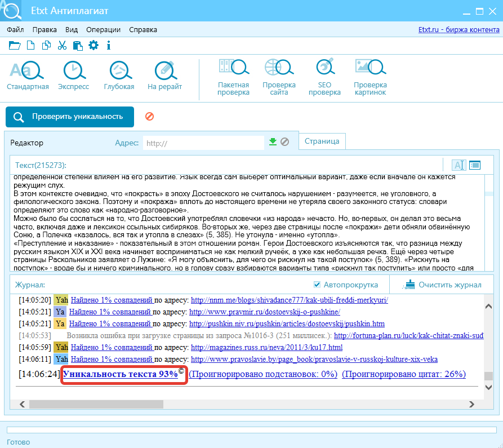Click the text editor vertical scrollbar
Viewport: 503px width, 448px height.
489,223
